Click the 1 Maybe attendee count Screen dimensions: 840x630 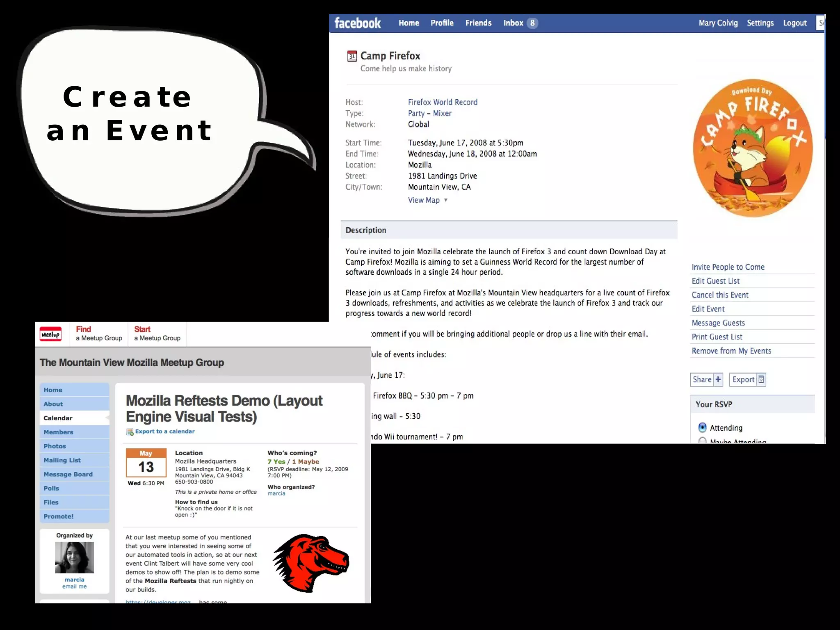(306, 461)
